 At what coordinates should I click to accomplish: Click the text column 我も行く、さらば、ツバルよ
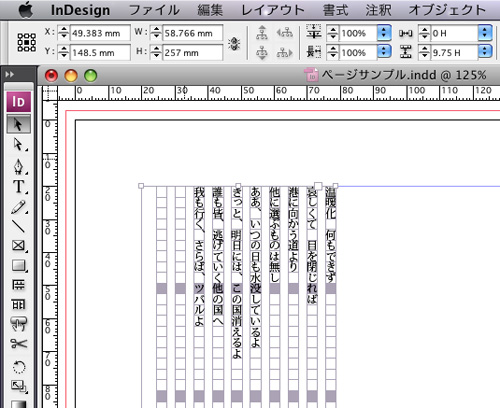pos(199,257)
